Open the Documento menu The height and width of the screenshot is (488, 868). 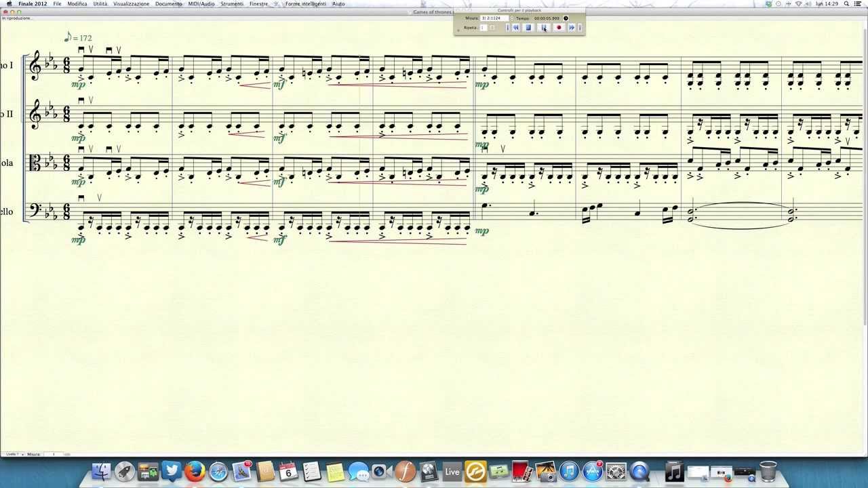pos(168,3)
